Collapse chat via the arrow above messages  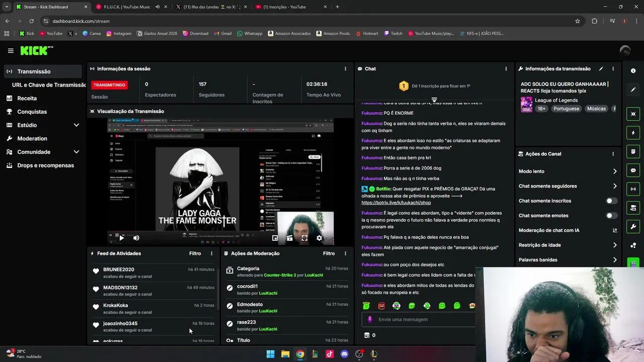[434, 100]
